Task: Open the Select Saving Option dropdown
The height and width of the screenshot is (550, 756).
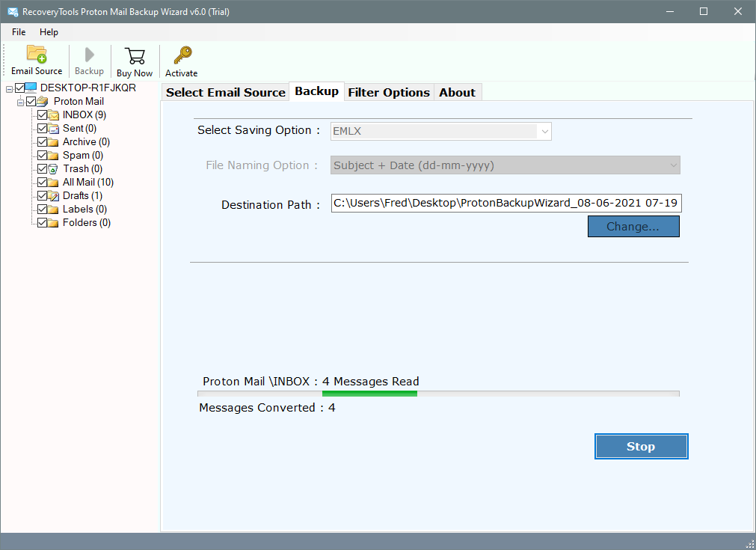Action: pos(440,131)
